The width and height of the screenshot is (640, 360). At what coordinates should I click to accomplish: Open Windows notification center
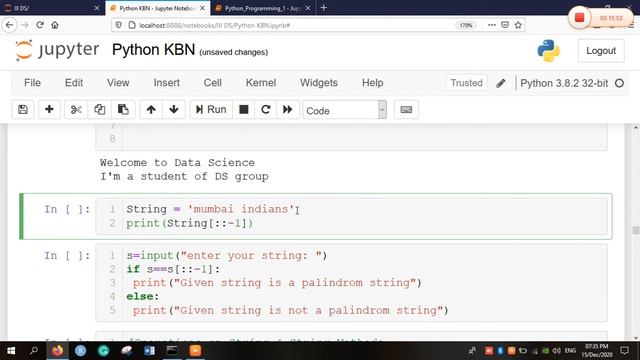(x=624, y=351)
